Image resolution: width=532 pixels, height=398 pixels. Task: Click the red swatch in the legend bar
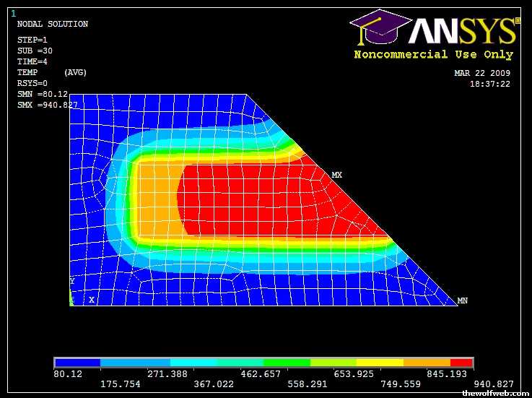click(461, 363)
